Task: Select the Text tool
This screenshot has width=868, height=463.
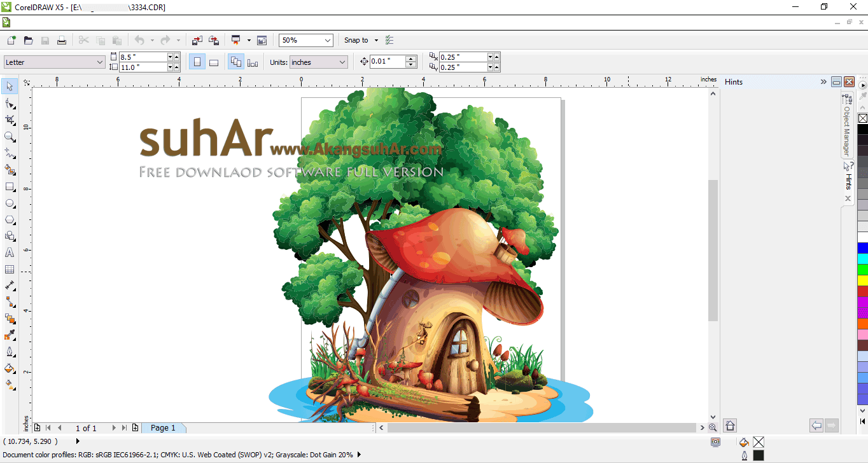Action: 10,252
